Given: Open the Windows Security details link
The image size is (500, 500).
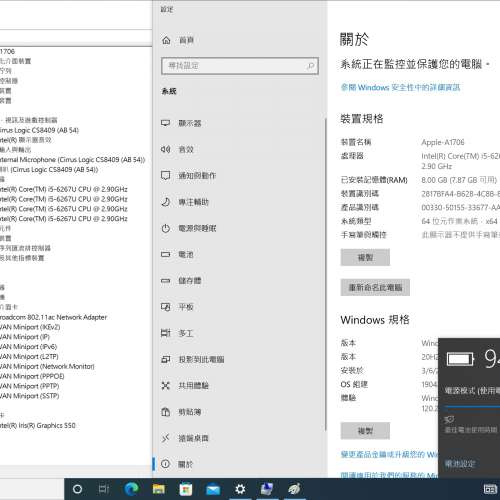Looking at the screenshot, I should [x=400, y=87].
